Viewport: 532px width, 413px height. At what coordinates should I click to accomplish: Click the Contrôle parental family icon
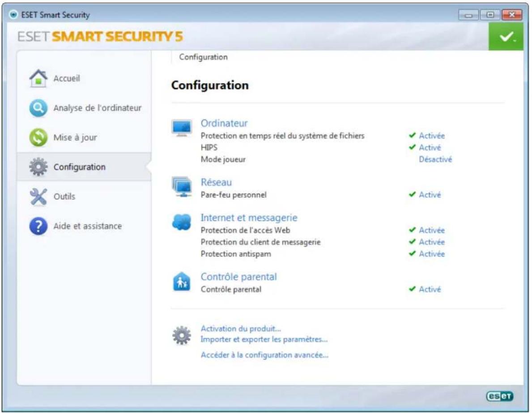click(182, 282)
